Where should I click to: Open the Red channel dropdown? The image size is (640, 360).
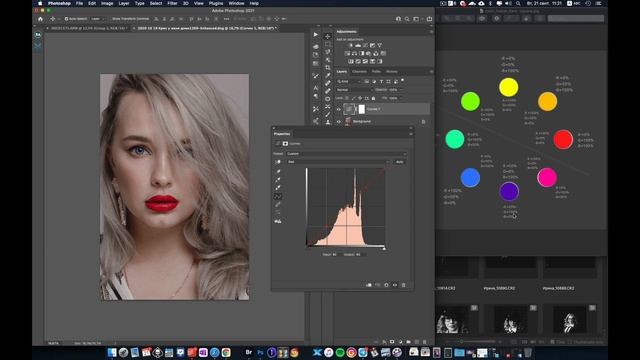pyautogui.click(x=338, y=162)
